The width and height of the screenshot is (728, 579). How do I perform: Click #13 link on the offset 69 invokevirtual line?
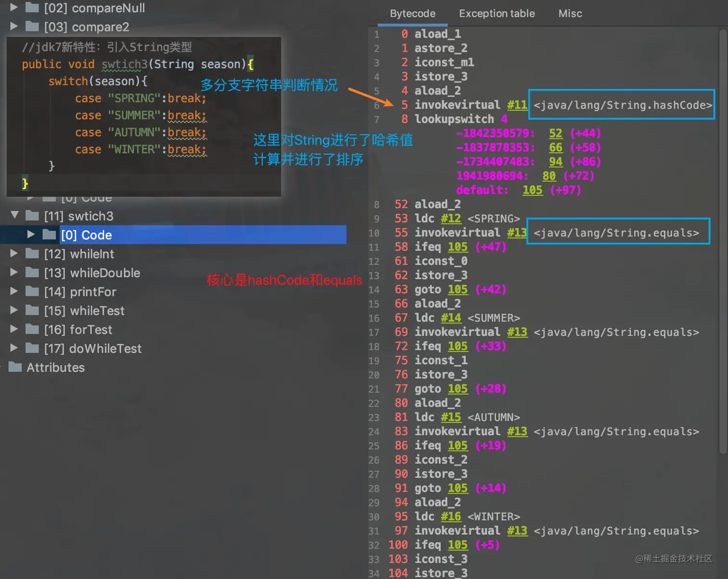[x=517, y=332]
